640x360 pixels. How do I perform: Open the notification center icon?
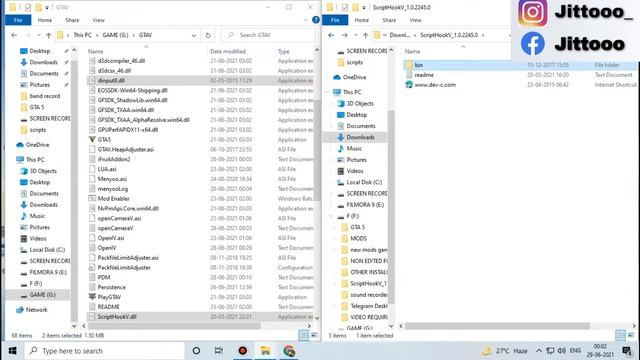point(627,351)
